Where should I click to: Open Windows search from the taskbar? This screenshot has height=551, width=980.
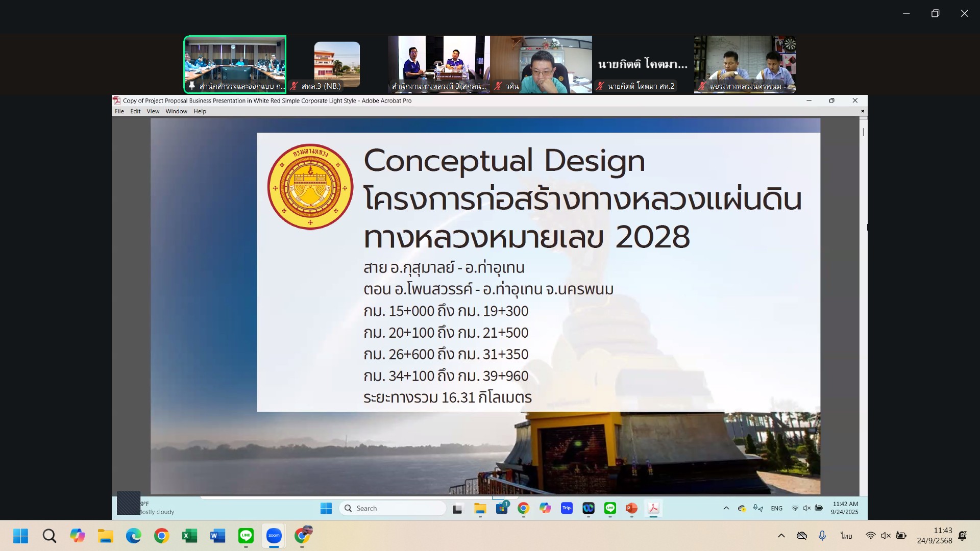pos(50,536)
